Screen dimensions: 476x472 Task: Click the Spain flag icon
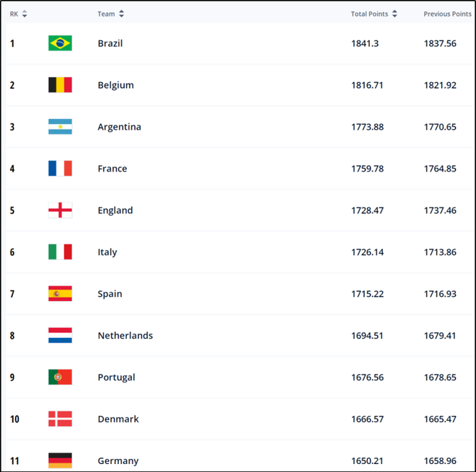coord(60,293)
